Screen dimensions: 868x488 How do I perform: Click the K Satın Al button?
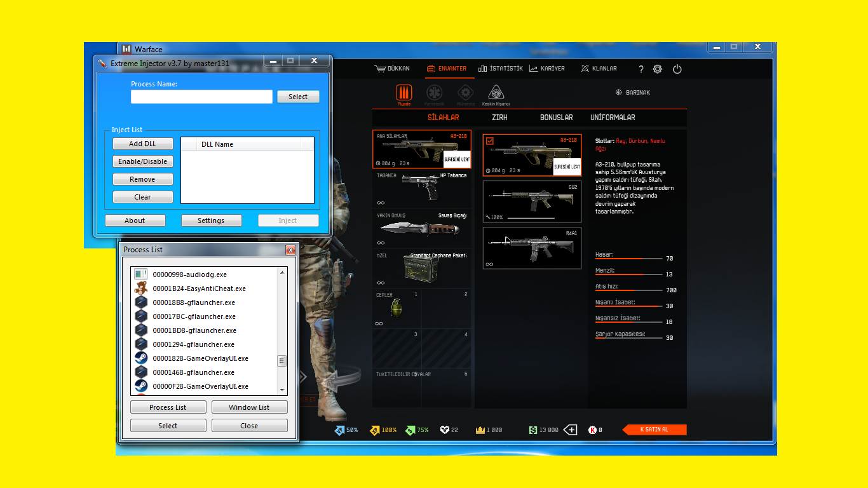click(654, 430)
